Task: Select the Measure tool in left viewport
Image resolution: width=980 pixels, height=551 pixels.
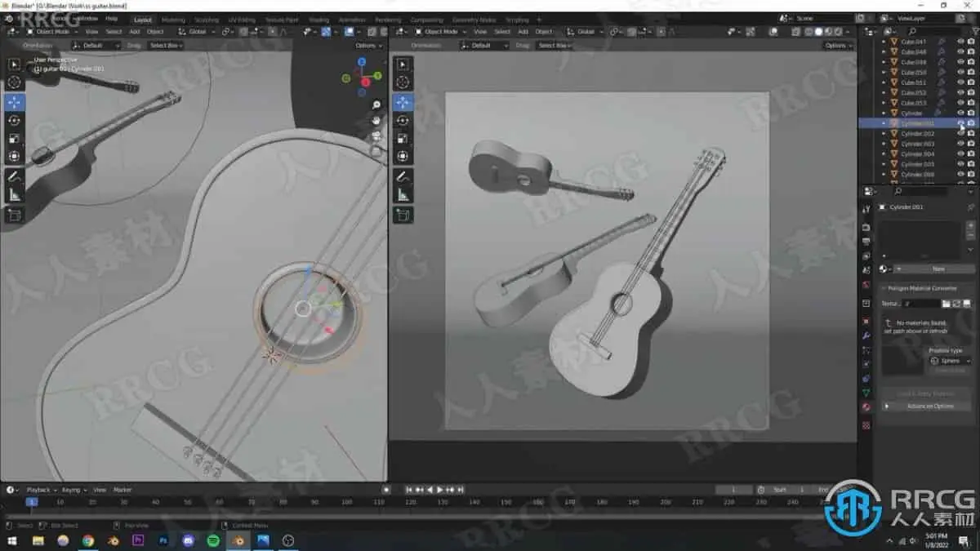Action: click(15, 194)
